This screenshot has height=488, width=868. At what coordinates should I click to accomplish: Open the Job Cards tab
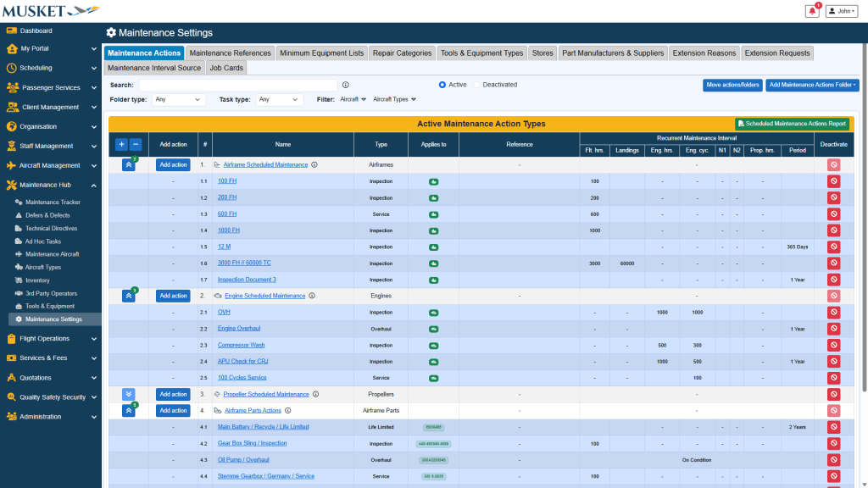click(x=226, y=68)
